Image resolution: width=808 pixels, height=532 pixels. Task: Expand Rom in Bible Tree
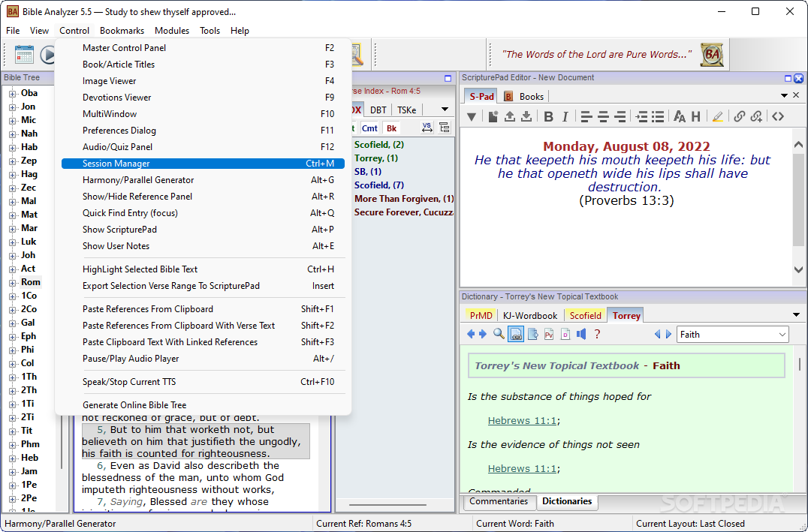12,283
